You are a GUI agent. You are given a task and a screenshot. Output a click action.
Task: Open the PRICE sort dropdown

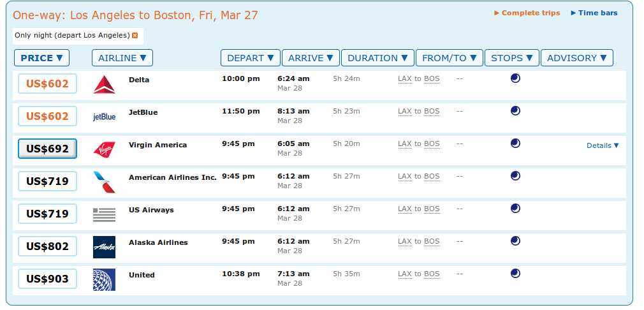[42, 58]
